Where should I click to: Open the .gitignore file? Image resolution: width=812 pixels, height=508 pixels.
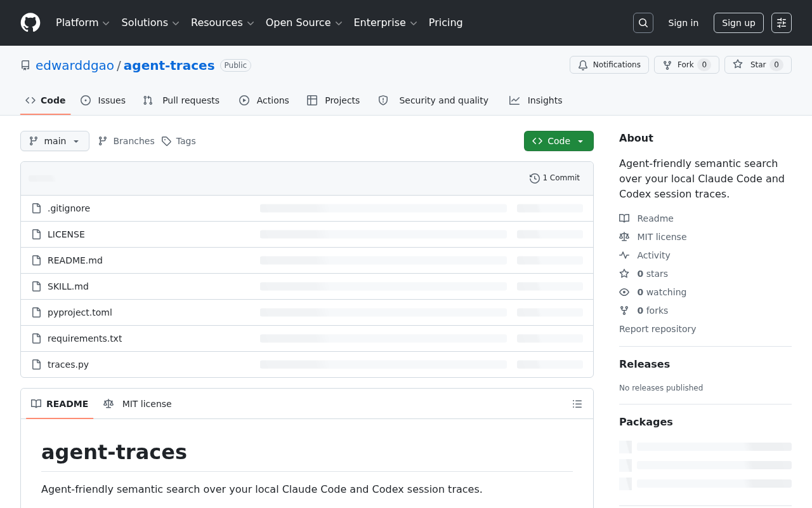click(69, 208)
